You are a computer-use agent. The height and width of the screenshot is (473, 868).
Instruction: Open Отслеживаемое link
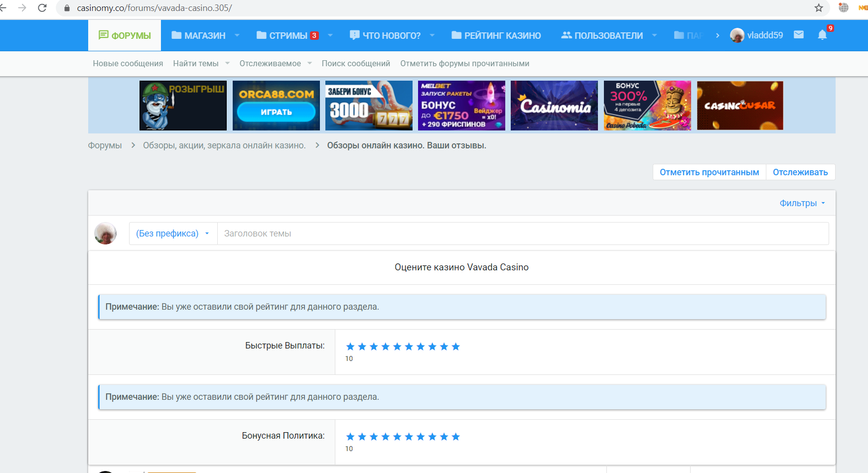click(270, 64)
